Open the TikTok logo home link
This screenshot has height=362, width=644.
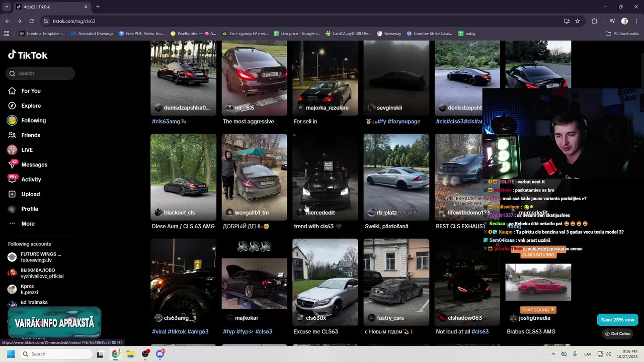[28, 55]
